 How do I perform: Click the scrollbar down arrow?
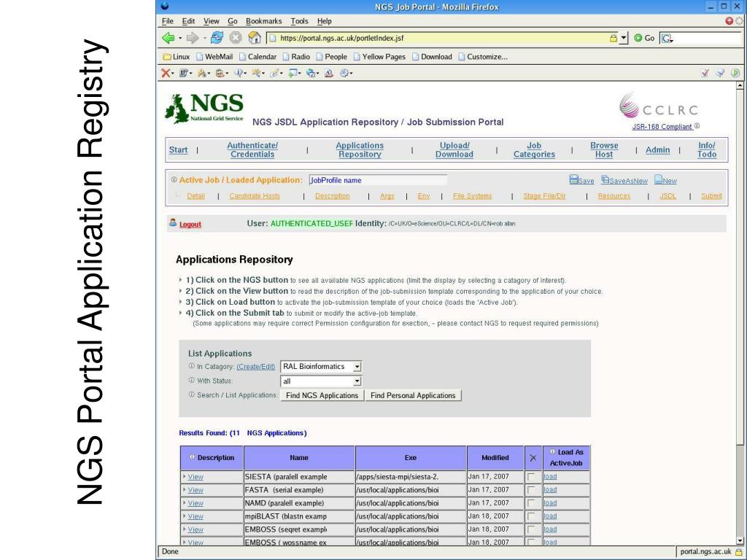(740, 541)
